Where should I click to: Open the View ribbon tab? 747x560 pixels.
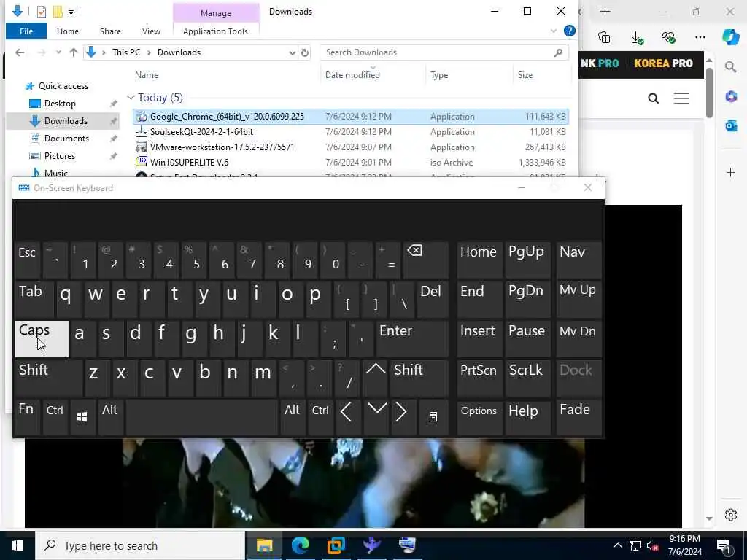tap(151, 31)
